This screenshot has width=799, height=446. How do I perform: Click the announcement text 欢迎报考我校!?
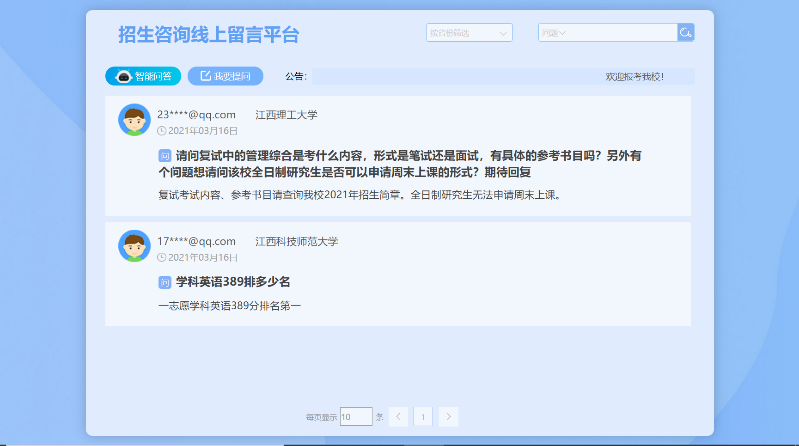click(634, 76)
